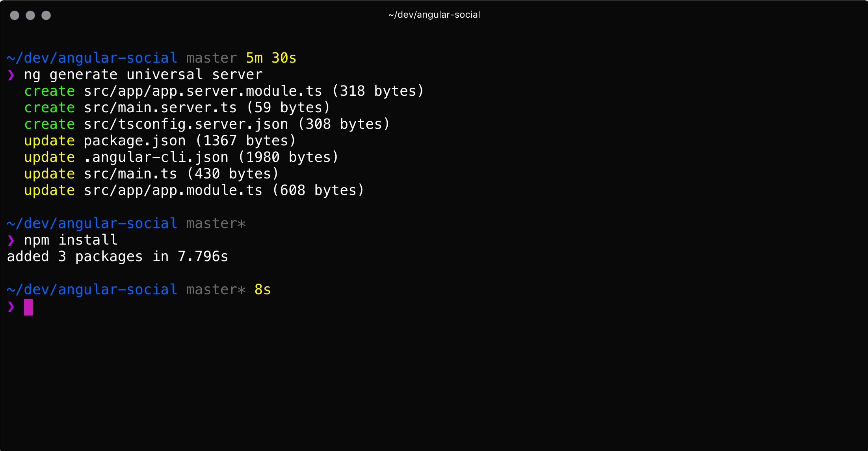This screenshot has height=451, width=868.
Task: Click the yellow minimize window button
Action: pos(30,15)
